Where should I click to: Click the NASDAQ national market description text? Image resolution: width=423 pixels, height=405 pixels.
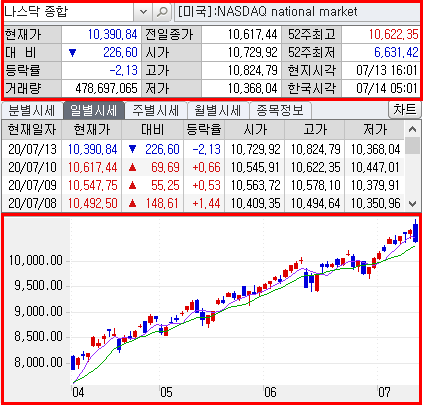point(268,12)
